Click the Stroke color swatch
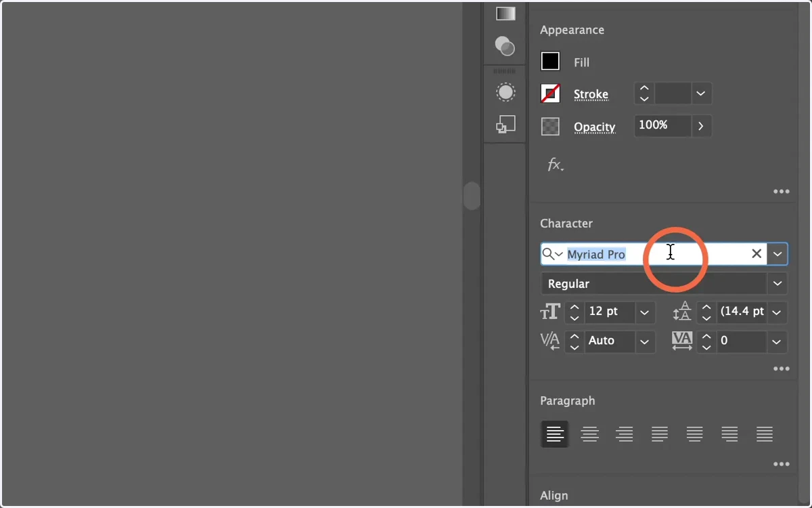Viewport: 812px width, 508px height. pos(551,93)
